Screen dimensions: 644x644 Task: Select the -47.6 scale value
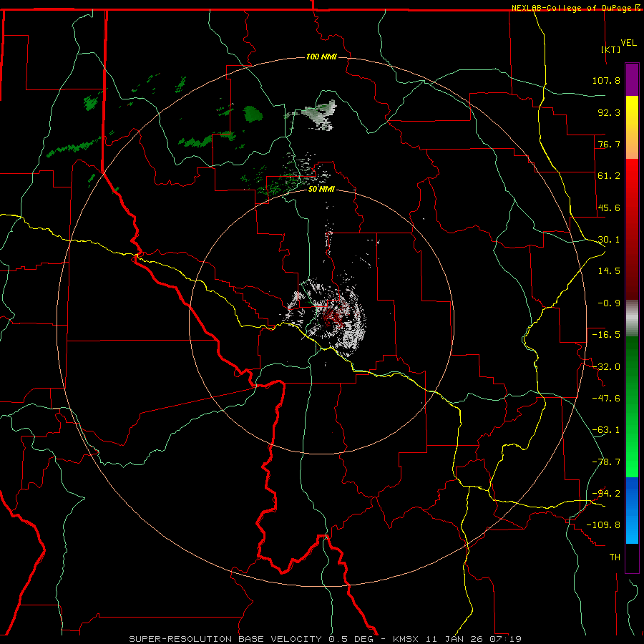[606, 399]
